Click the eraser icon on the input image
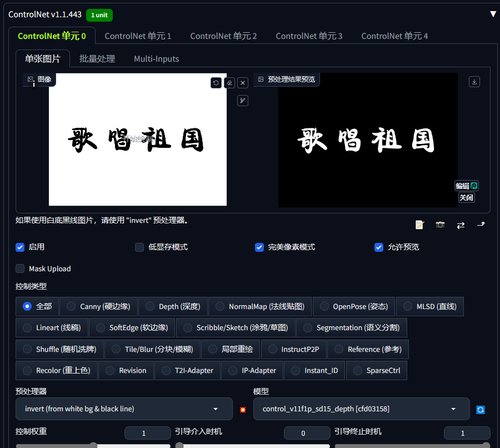 click(x=229, y=83)
